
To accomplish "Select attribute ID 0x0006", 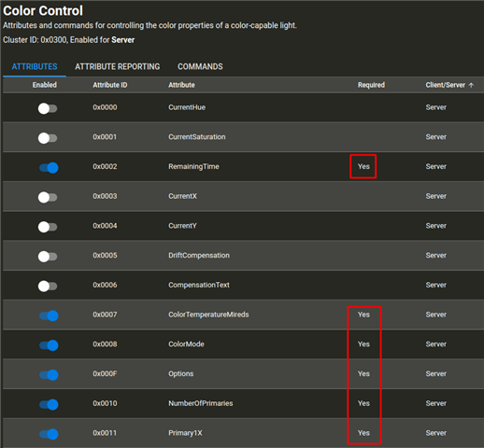I will pyautogui.click(x=105, y=285).
